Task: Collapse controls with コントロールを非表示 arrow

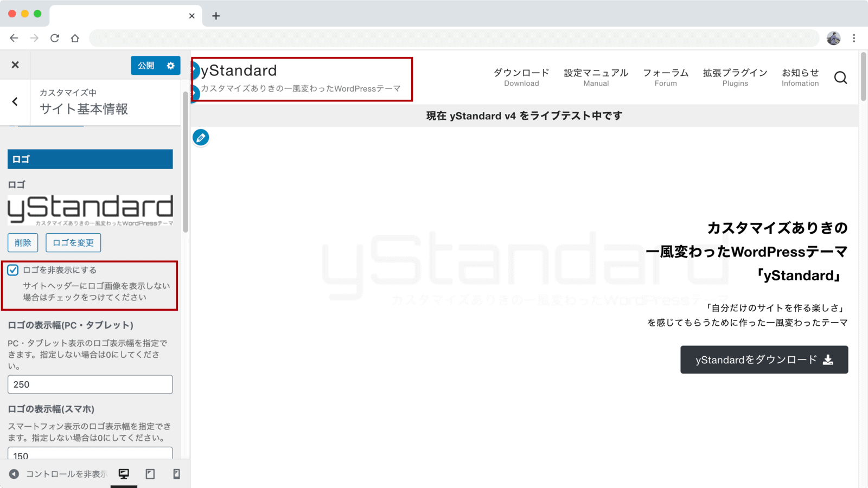Action: coord(14,474)
